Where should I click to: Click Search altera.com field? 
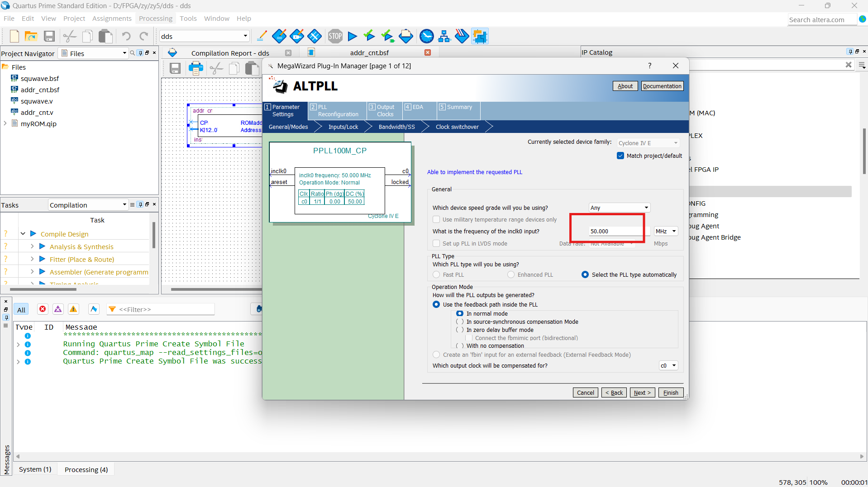click(x=822, y=19)
